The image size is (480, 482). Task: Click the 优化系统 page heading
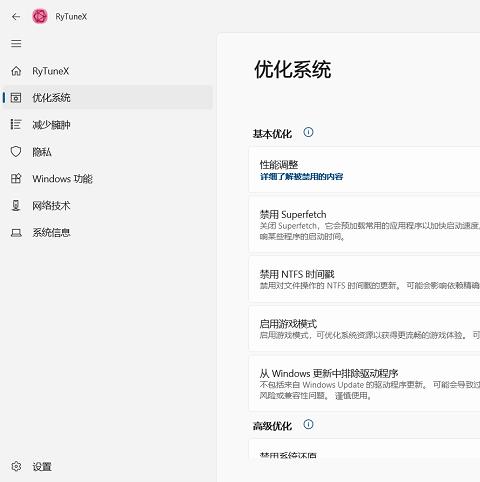point(293,69)
